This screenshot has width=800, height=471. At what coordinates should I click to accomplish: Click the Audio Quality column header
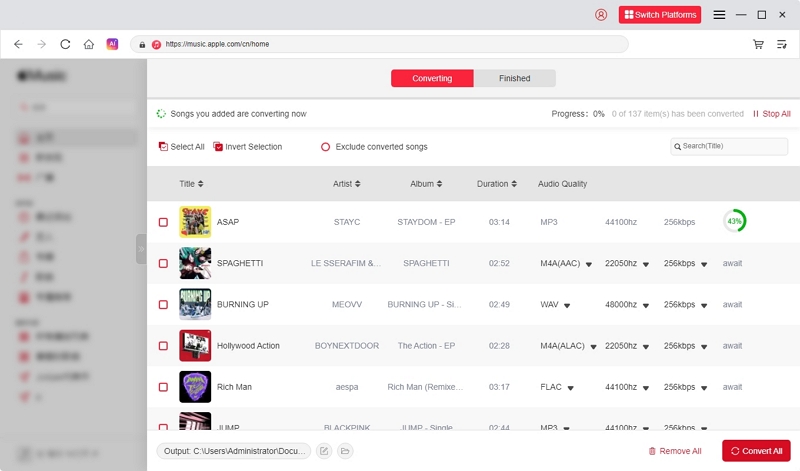[562, 184]
